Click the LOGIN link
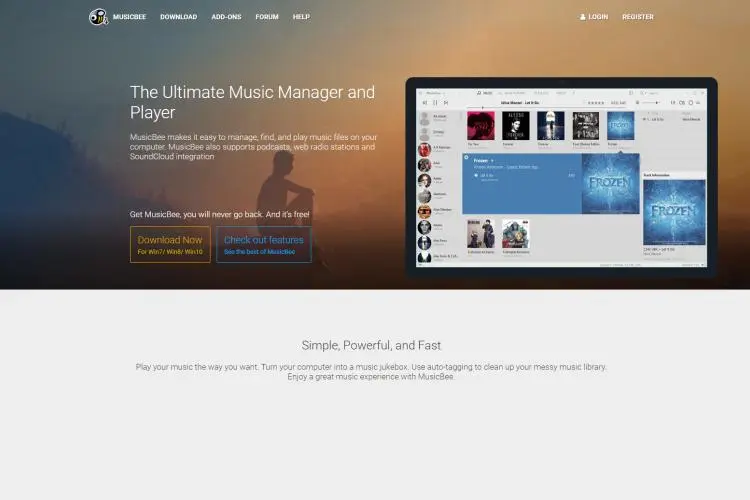 [x=598, y=17]
